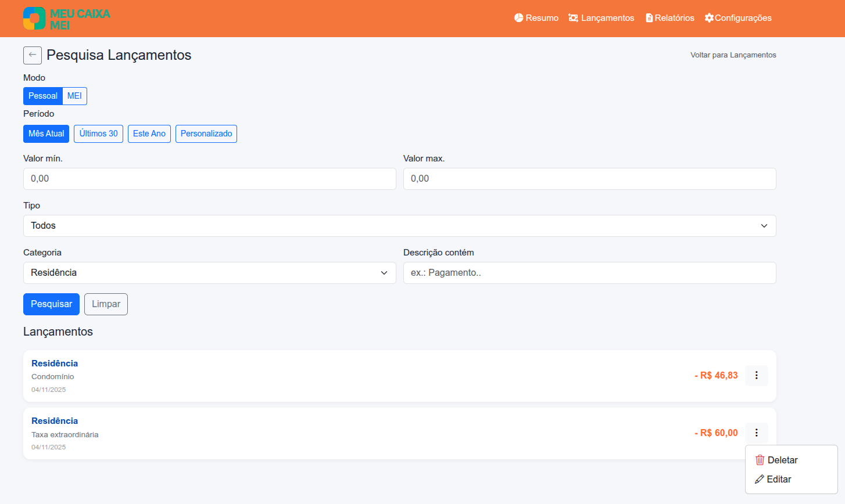845x504 pixels.
Task: Choose Editar in the context menu
Action: coord(779,479)
